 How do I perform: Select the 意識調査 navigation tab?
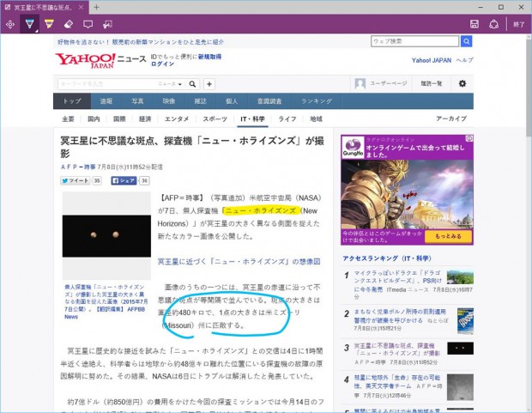269,101
